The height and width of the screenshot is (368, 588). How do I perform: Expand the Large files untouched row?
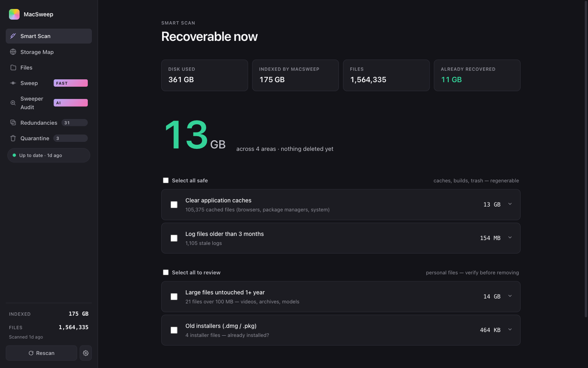510,296
